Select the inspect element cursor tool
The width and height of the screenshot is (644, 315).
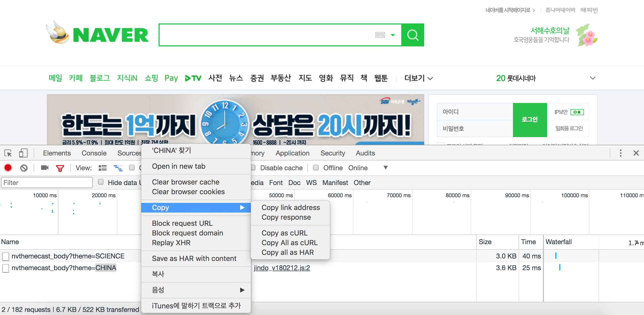pos(8,153)
